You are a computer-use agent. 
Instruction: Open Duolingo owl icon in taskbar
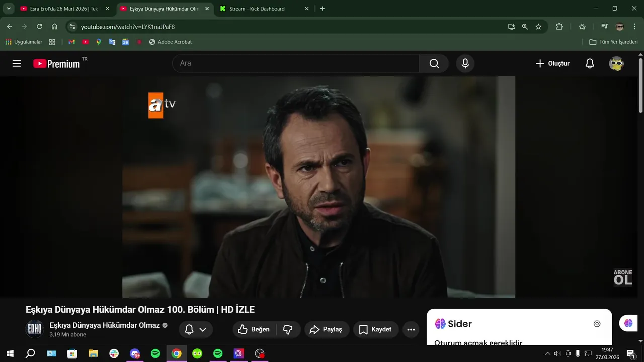[197, 354]
